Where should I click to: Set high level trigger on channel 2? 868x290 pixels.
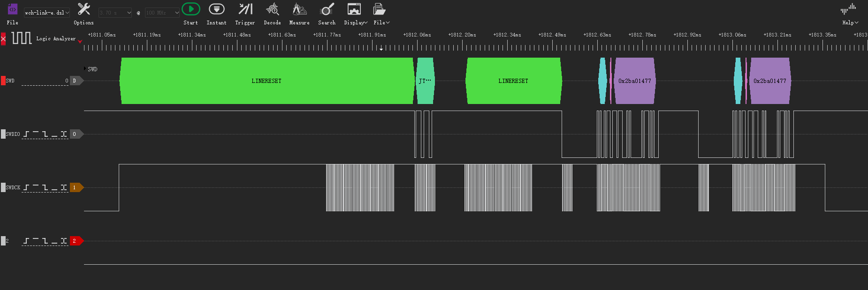coord(36,241)
